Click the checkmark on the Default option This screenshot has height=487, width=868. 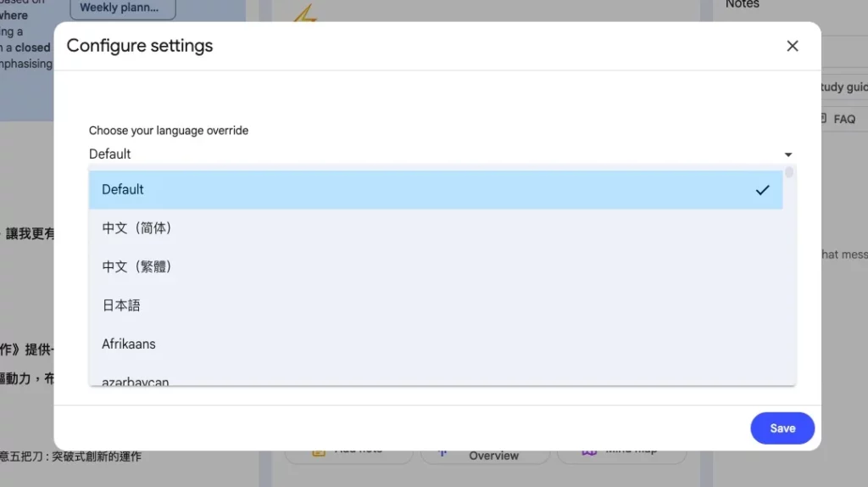click(762, 190)
